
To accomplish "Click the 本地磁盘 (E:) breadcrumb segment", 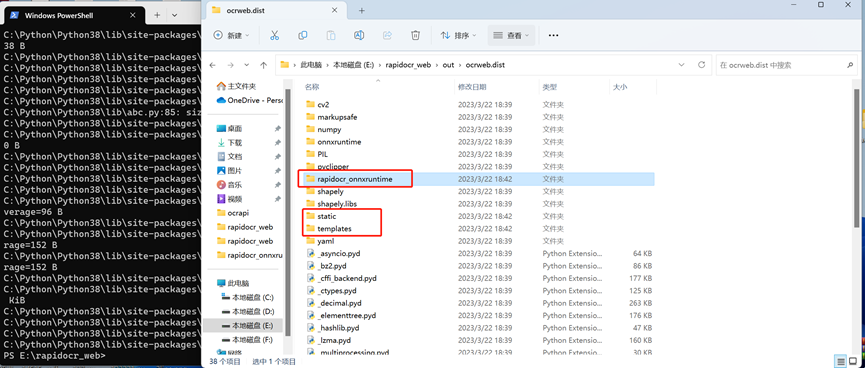I will coord(353,65).
